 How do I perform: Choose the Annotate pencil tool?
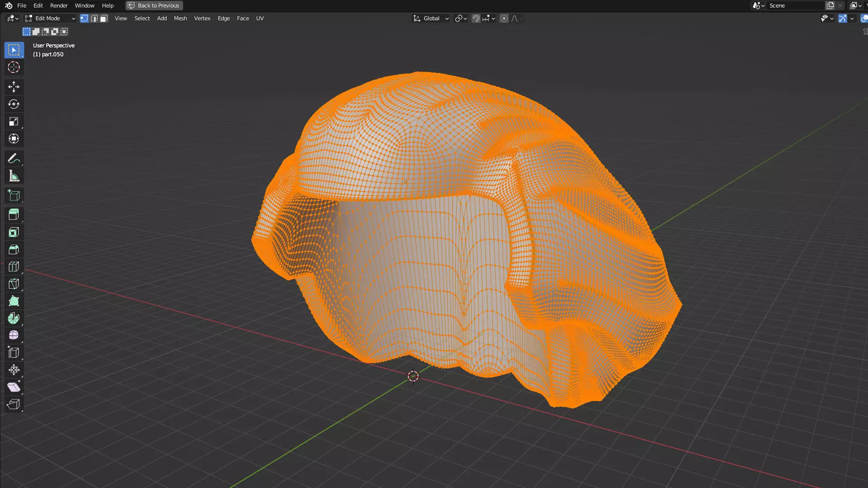pos(14,159)
